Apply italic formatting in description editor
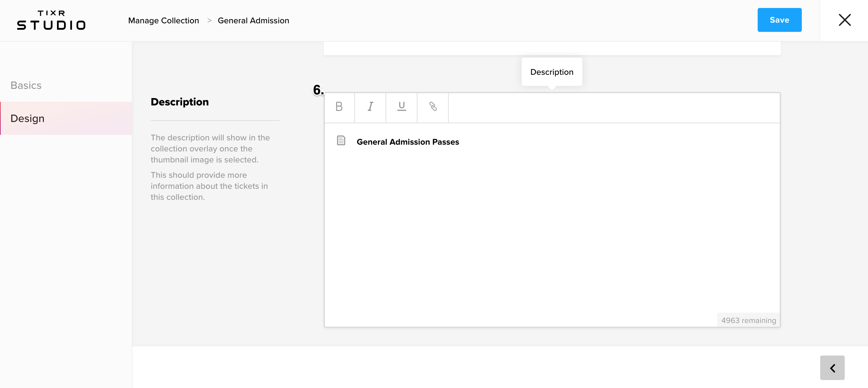Viewport: 868px width, 388px height. [x=370, y=107]
